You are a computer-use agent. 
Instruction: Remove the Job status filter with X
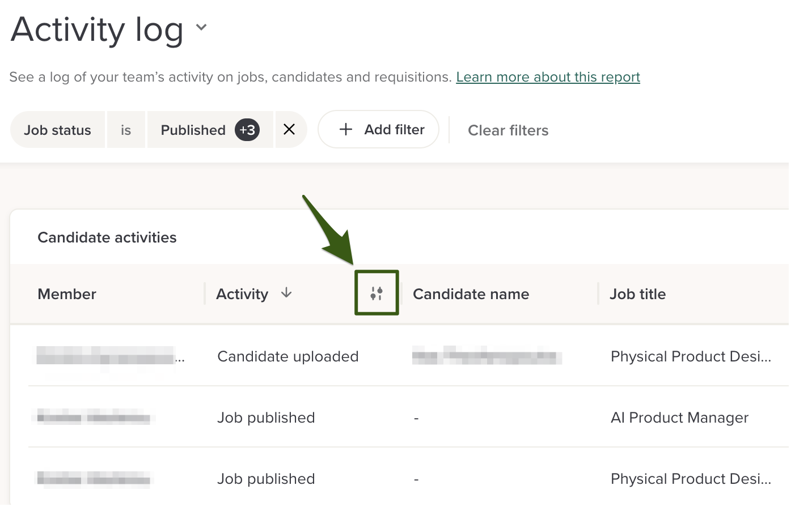pyautogui.click(x=289, y=130)
